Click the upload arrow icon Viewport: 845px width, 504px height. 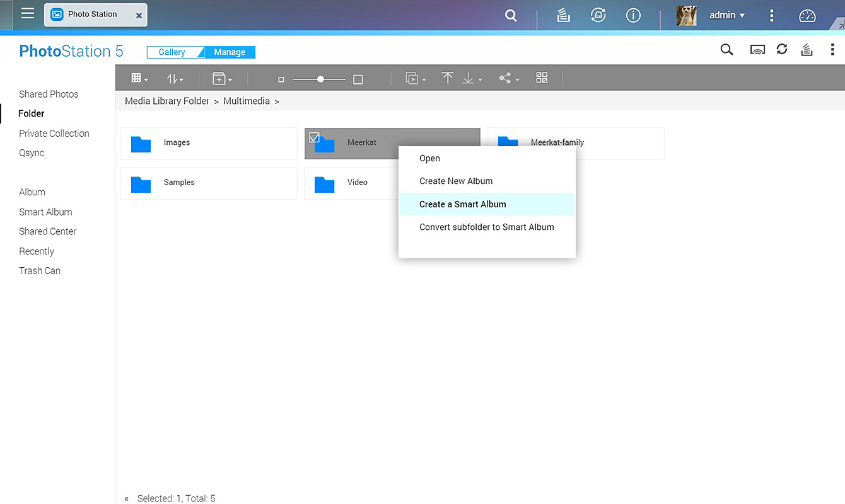[447, 78]
